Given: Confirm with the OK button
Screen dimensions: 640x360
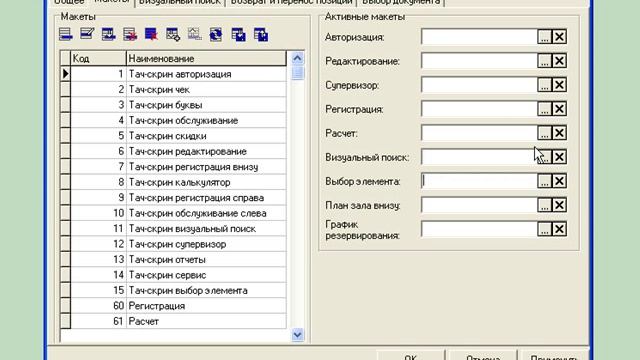Looking at the screenshot, I should point(410,356).
